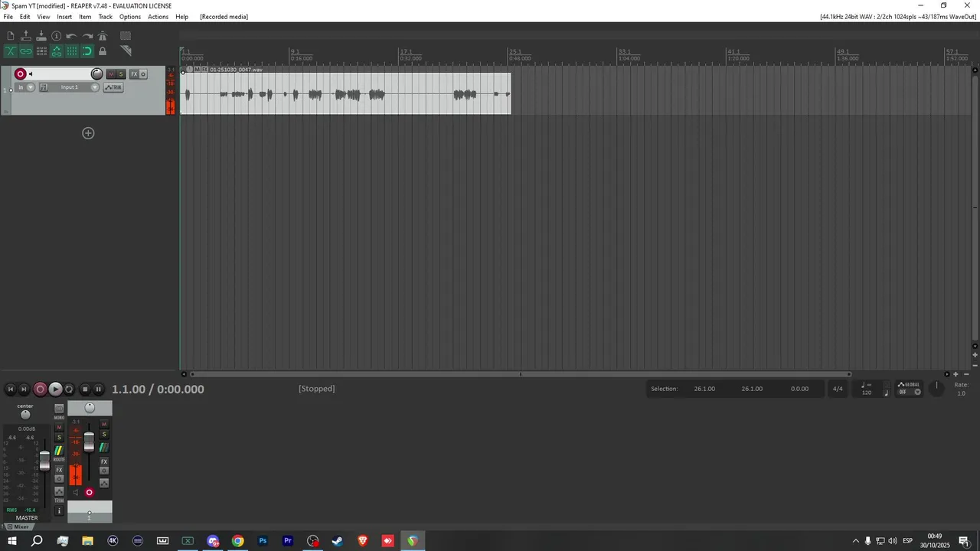Open the Input 1 source dropdown
Image resolution: width=980 pixels, height=551 pixels.
tap(74, 87)
